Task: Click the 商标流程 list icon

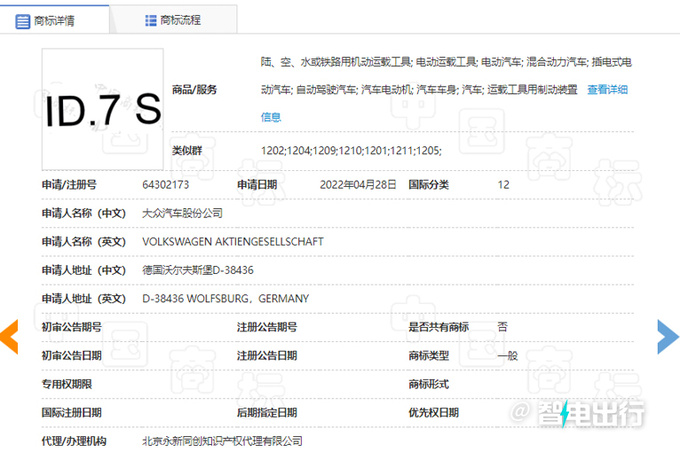Action: coord(150,20)
